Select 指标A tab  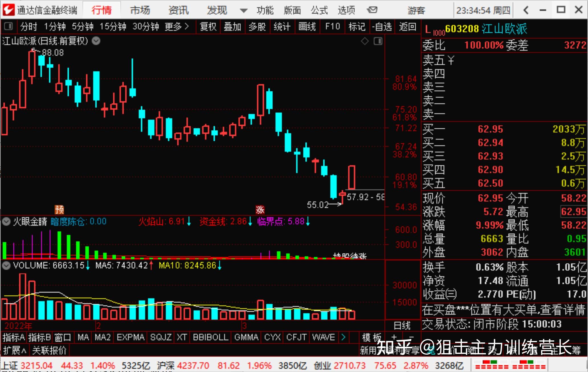(x=14, y=337)
